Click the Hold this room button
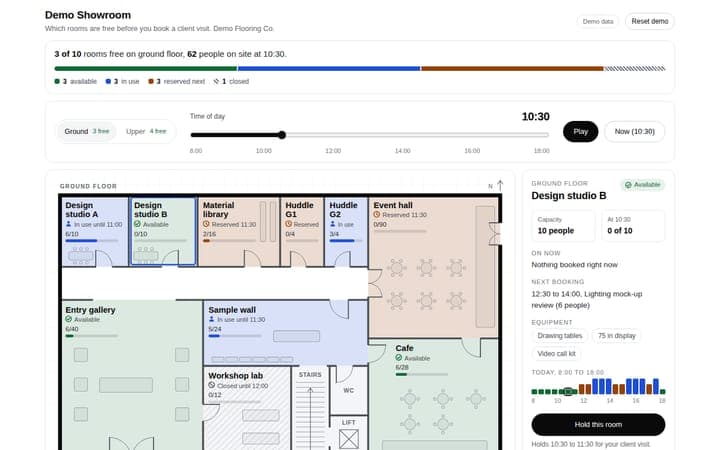This screenshot has width=720, height=450. click(598, 425)
